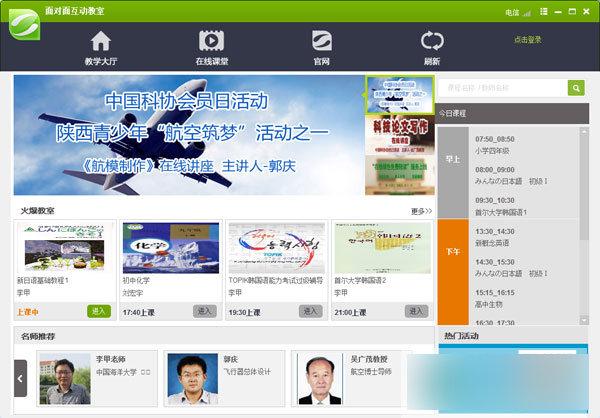Click the 电信 signal strength indicator
Viewport: 600px width, 418px height.
click(529, 11)
